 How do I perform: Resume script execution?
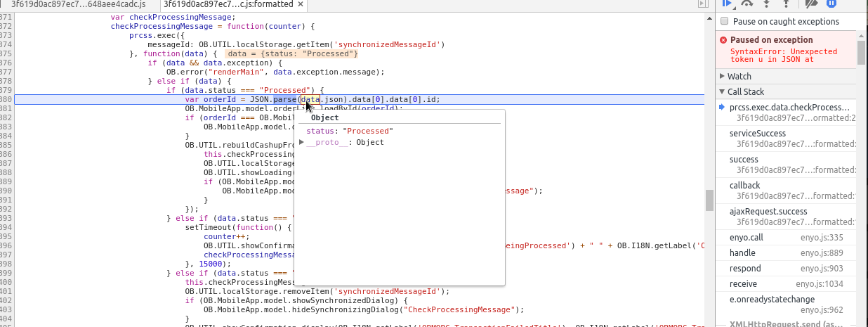728,4
